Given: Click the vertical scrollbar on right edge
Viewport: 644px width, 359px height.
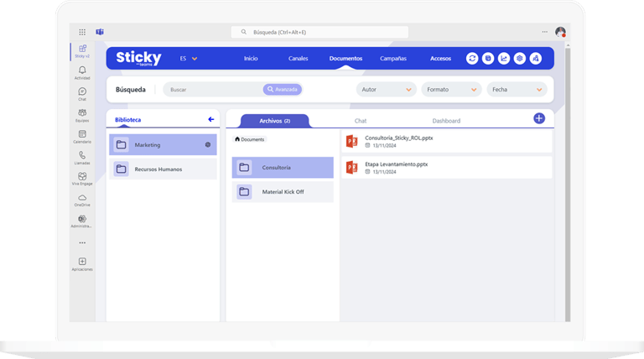Looking at the screenshot, I should tap(568, 183).
